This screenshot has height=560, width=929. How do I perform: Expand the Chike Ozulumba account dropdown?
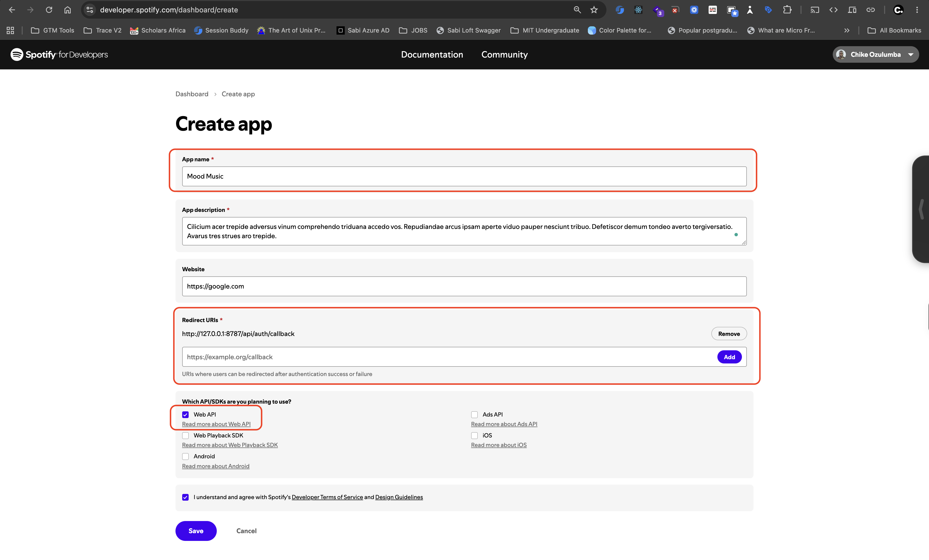(x=876, y=54)
